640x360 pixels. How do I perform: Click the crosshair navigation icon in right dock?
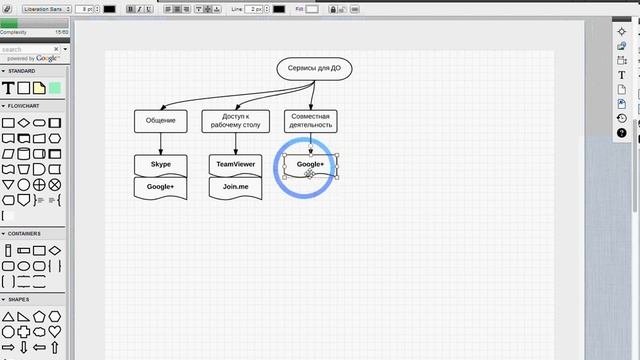click(x=622, y=31)
